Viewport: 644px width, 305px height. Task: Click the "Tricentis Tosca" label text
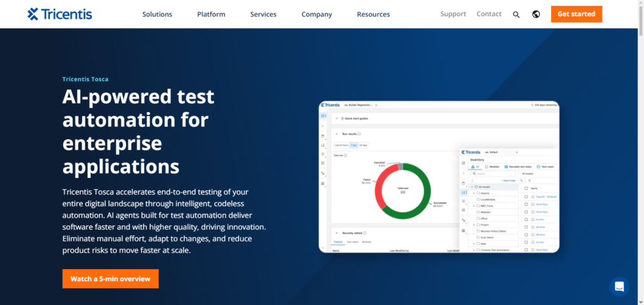click(86, 79)
